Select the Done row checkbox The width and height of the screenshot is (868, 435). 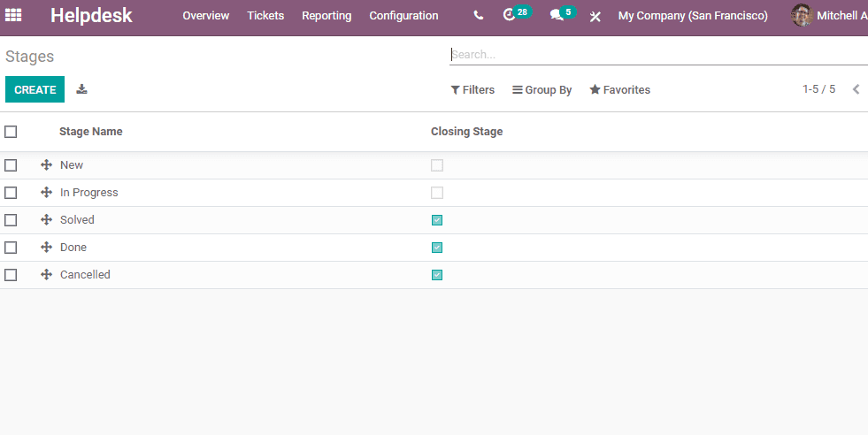point(11,248)
